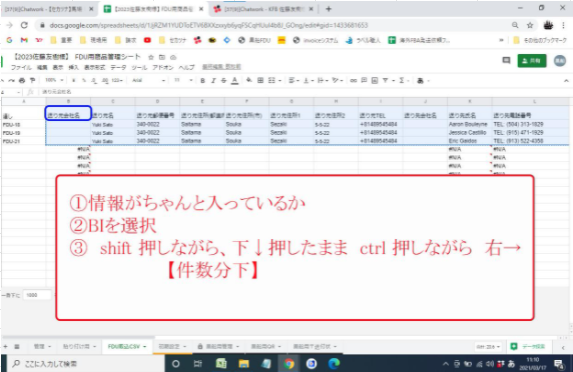
Task: Apply strikethrough formatting from the toolbar
Action: (x=224, y=80)
